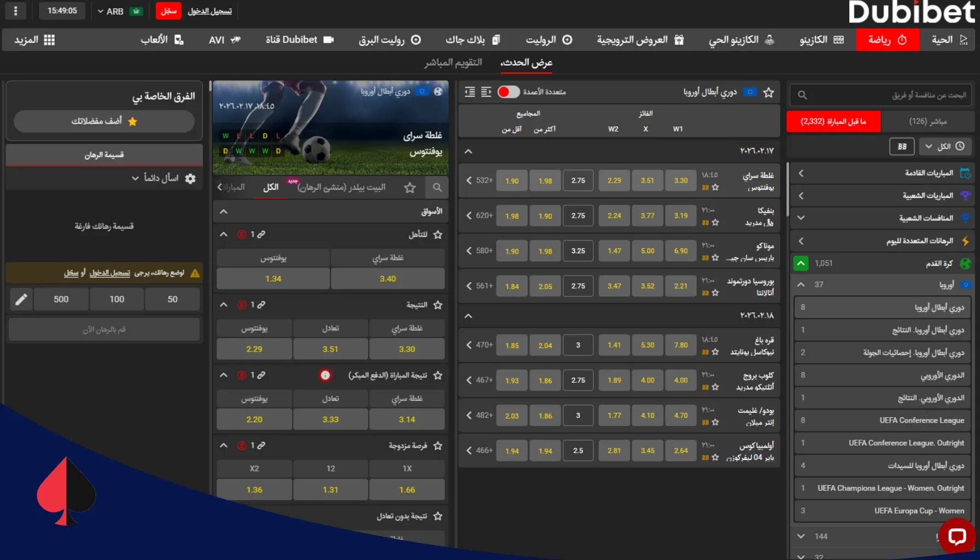Select the مباشر (126) live tab
The width and height of the screenshot is (980, 560).
click(x=927, y=121)
